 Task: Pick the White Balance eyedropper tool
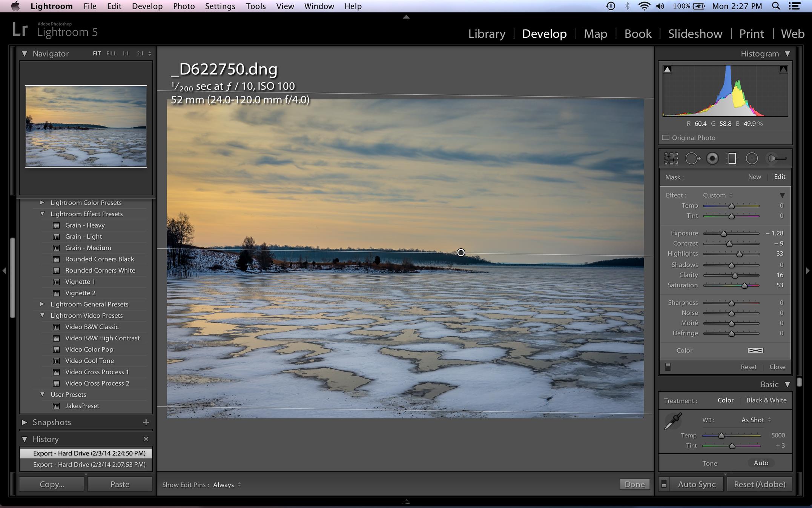coord(673,421)
